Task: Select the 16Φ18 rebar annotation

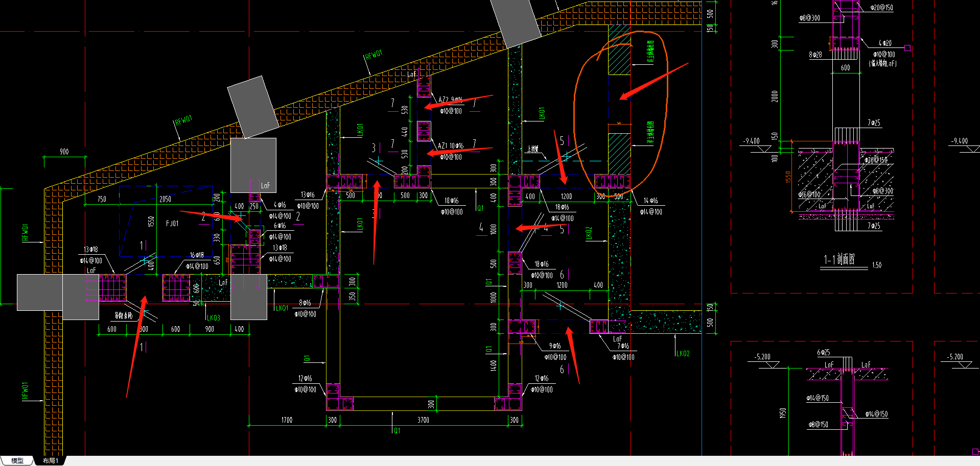Action: point(197,255)
